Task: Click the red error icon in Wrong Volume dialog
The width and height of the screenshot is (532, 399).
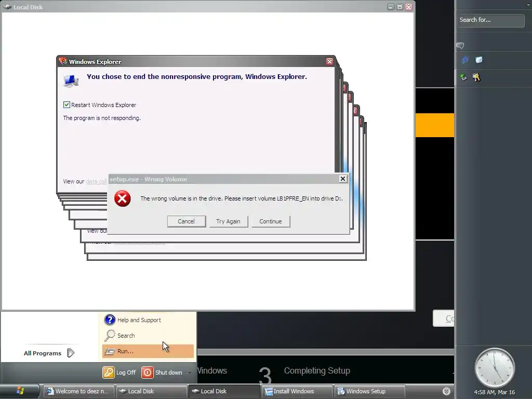Action: pyautogui.click(x=123, y=198)
